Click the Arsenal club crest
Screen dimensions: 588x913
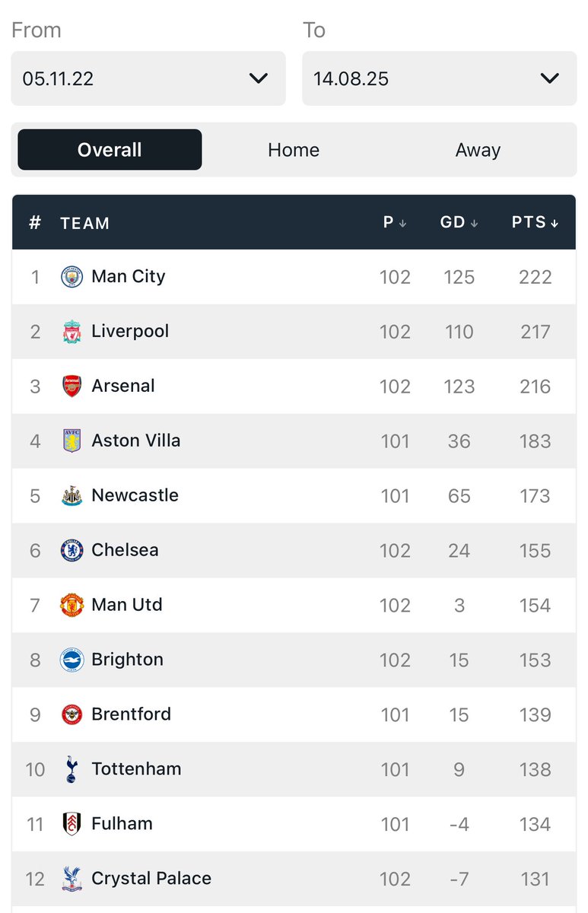(x=72, y=386)
